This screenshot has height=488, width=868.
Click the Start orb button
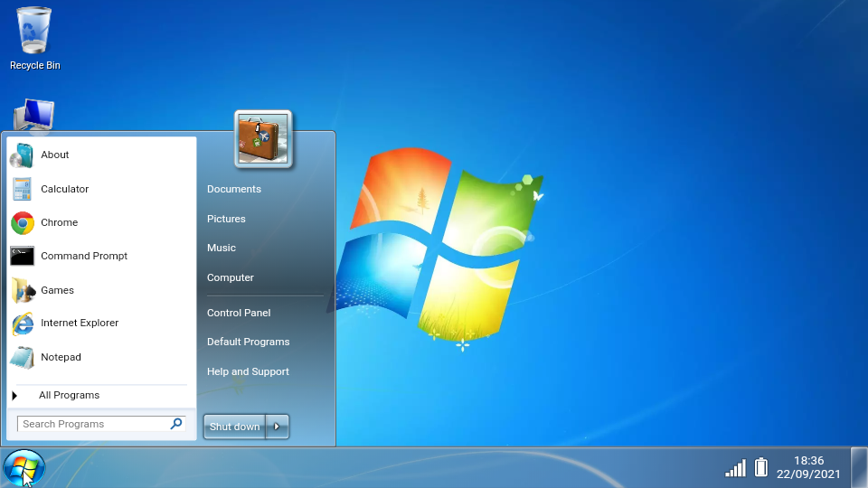click(x=24, y=468)
